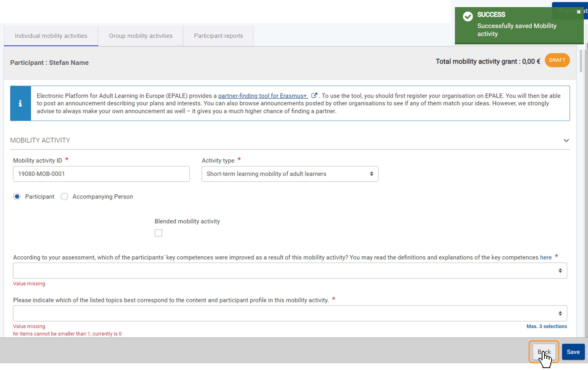
Task: Click the DRAFT status badge
Action: click(557, 60)
